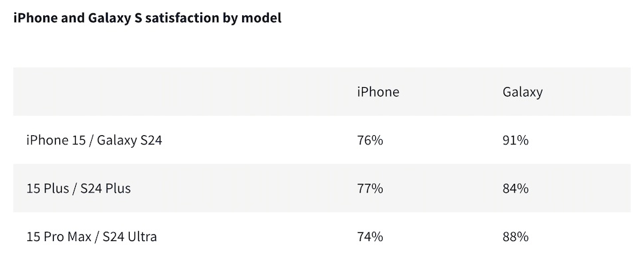Click the iPhone column header

pos(378,92)
